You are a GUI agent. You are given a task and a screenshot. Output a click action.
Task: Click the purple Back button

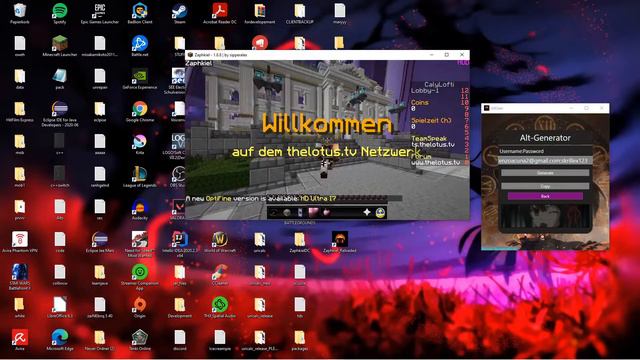tap(545, 196)
